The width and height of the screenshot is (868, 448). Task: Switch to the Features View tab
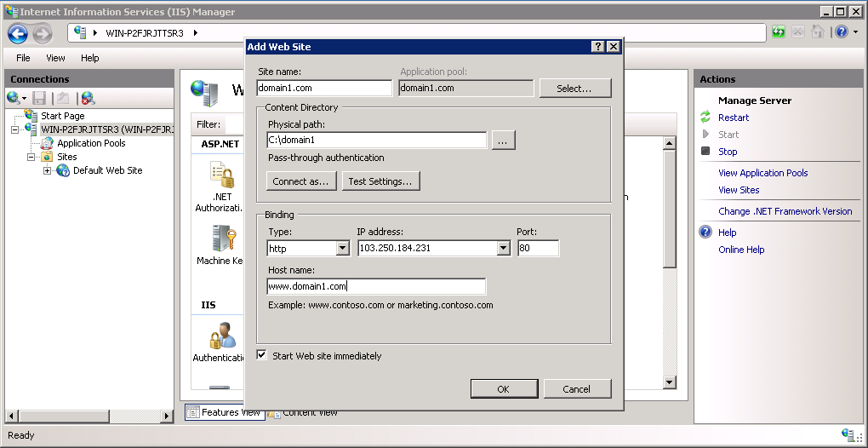(x=224, y=412)
